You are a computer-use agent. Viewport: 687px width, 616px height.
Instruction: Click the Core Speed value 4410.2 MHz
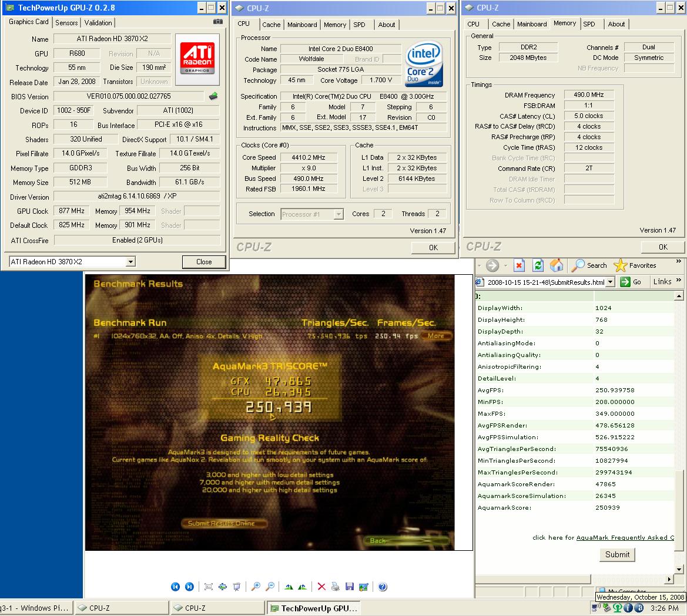[309, 157]
